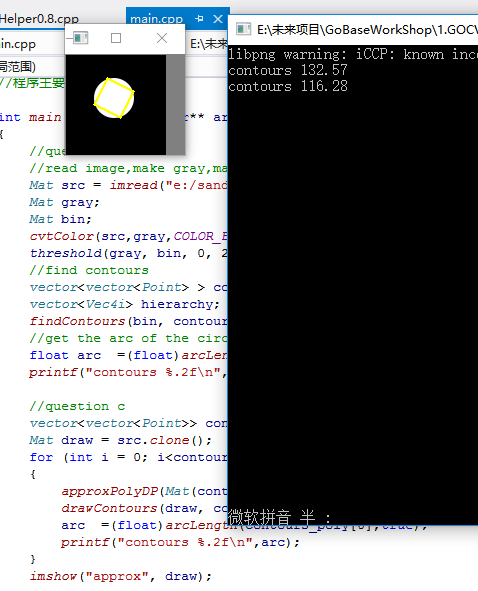Click the 微软拼音 IME status in console
This screenshot has width=478, height=591.
click(279, 517)
